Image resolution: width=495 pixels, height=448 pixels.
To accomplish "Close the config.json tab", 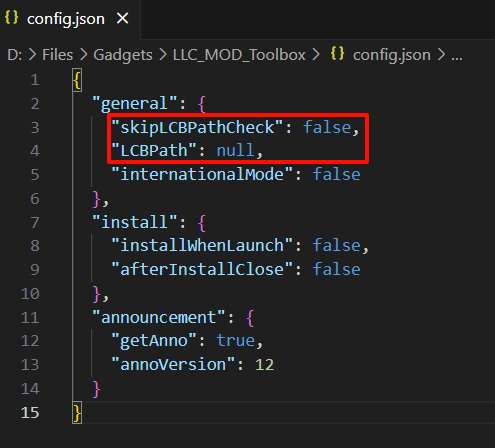I will click(123, 18).
